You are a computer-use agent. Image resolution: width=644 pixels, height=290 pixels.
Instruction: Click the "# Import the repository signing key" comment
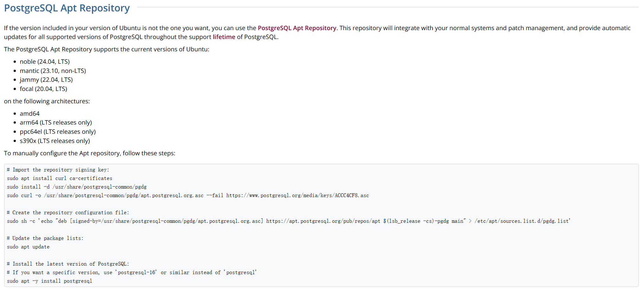(x=58, y=170)
